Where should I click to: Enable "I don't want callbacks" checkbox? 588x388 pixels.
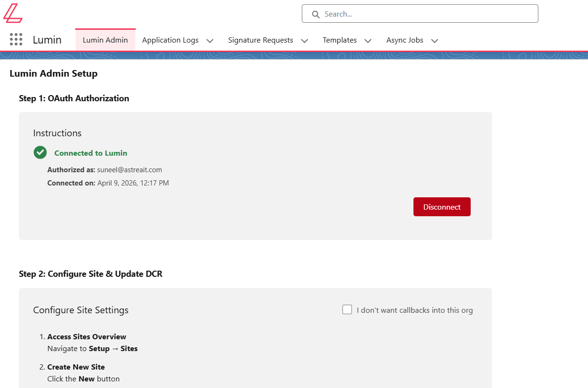pyautogui.click(x=347, y=309)
